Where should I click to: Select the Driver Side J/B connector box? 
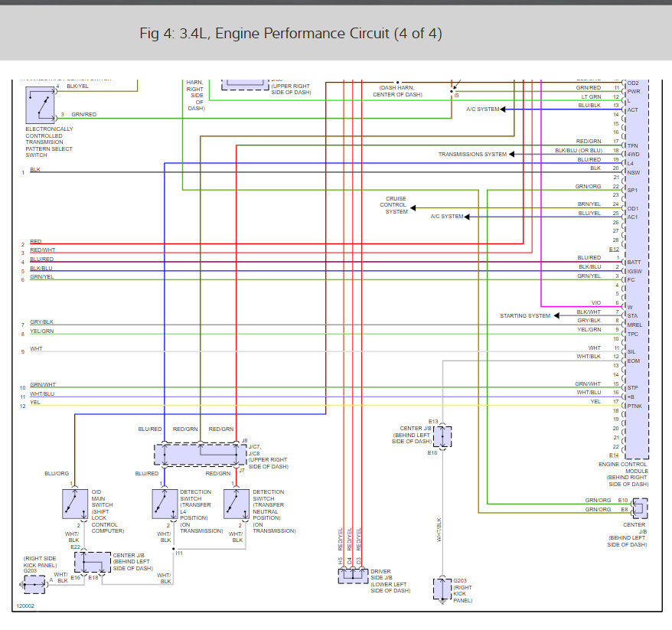click(x=353, y=576)
